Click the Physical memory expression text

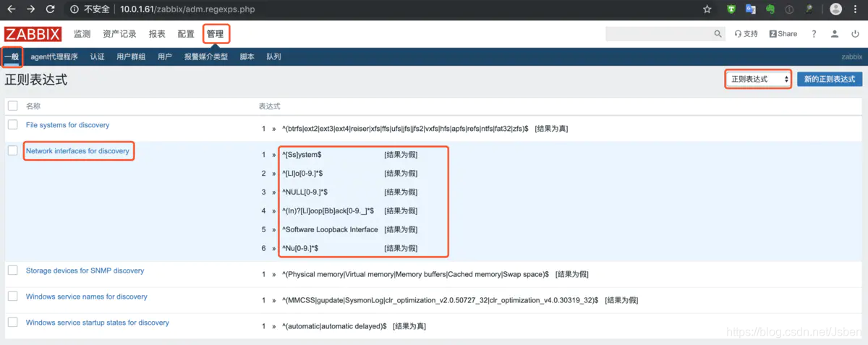click(x=416, y=275)
